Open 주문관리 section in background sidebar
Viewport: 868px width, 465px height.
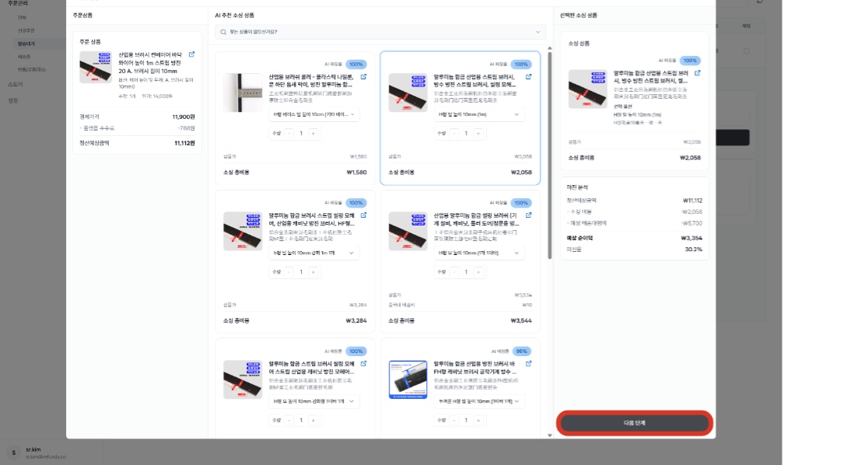pos(18,3)
